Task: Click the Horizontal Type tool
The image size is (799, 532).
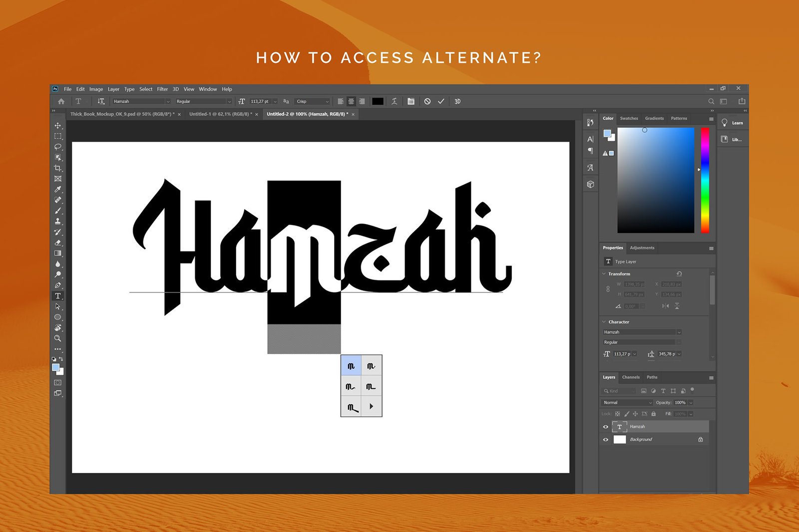Action: (x=58, y=296)
